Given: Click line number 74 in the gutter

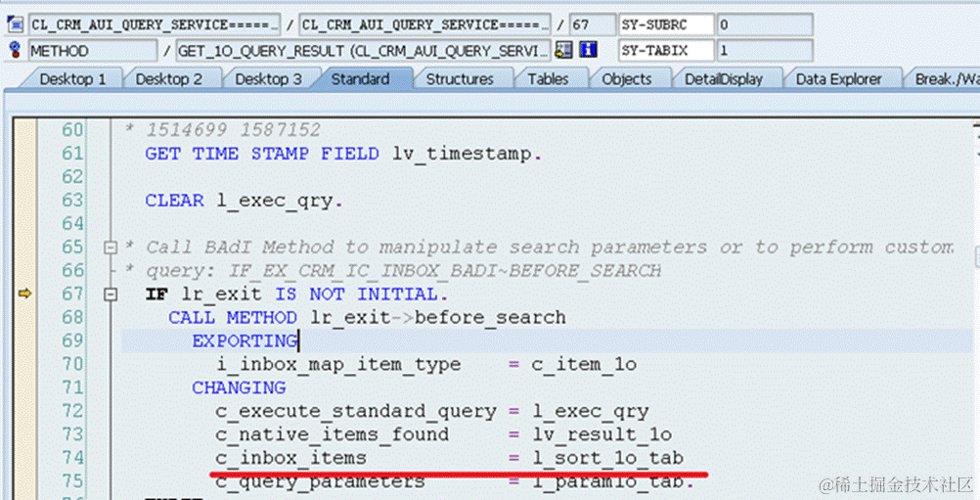Looking at the screenshot, I should pos(72,458).
